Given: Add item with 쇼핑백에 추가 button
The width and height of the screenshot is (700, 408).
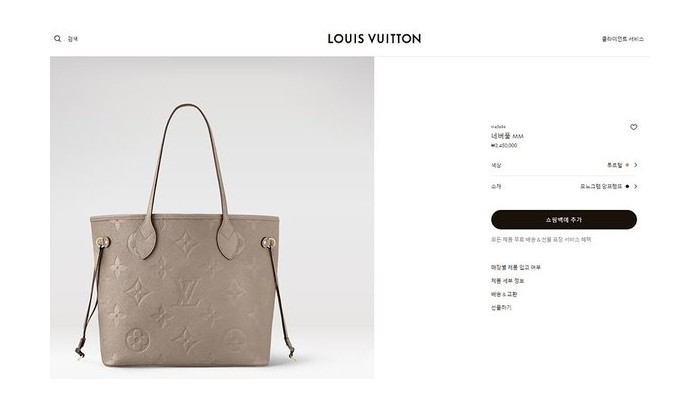Looking at the screenshot, I should click(564, 220).
